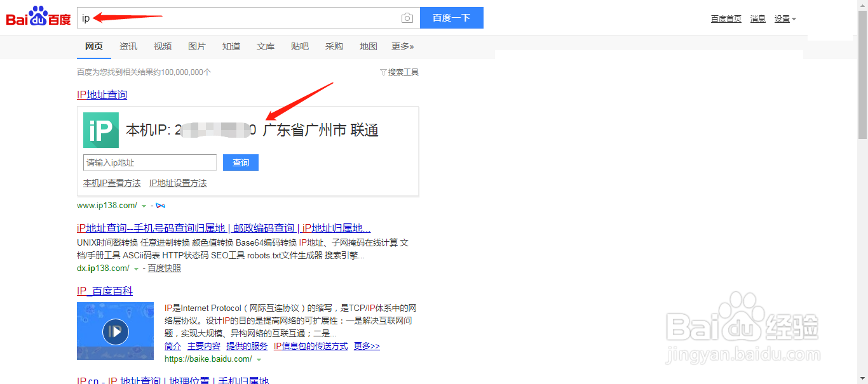Switch to the 知道 tab

pyautogui.click(x=231, y=46)
